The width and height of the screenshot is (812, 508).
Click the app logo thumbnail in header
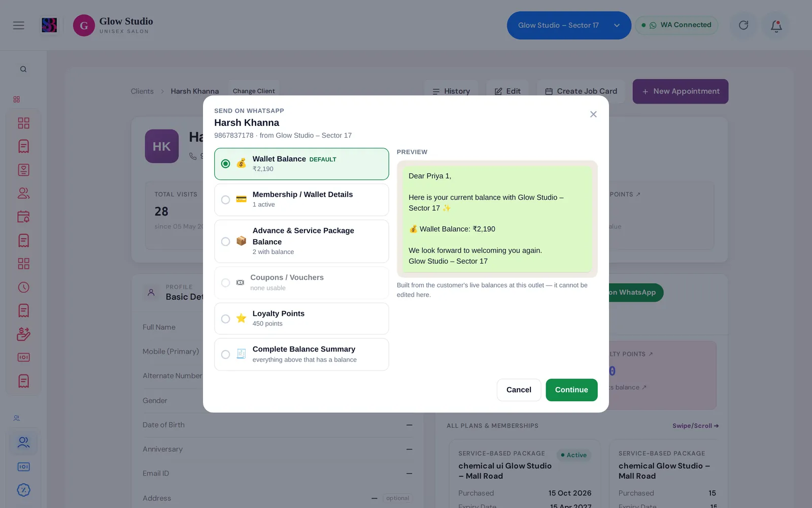(49, 25)
